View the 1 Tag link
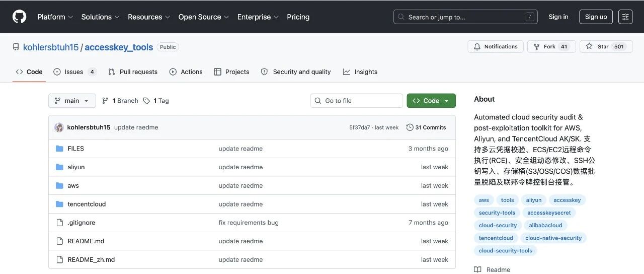Viewport: 644px width, 274px height. point(156,101)
